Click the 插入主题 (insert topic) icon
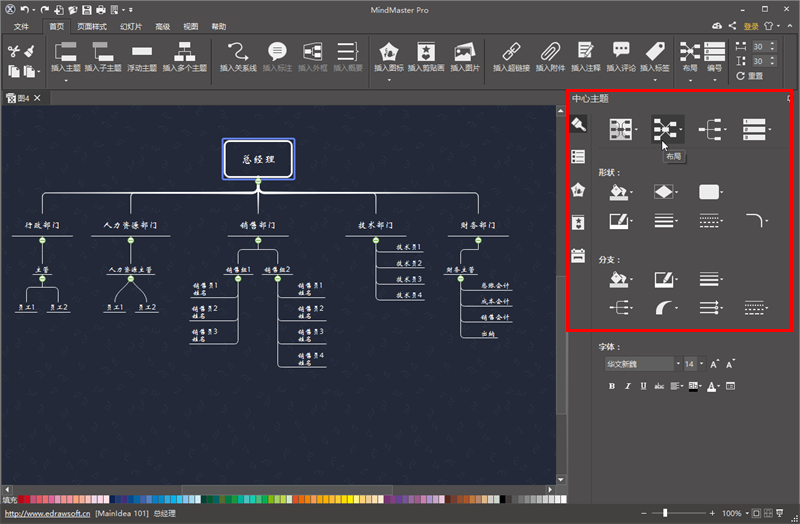This screenshot has width=800, height=524. [66, 52]
